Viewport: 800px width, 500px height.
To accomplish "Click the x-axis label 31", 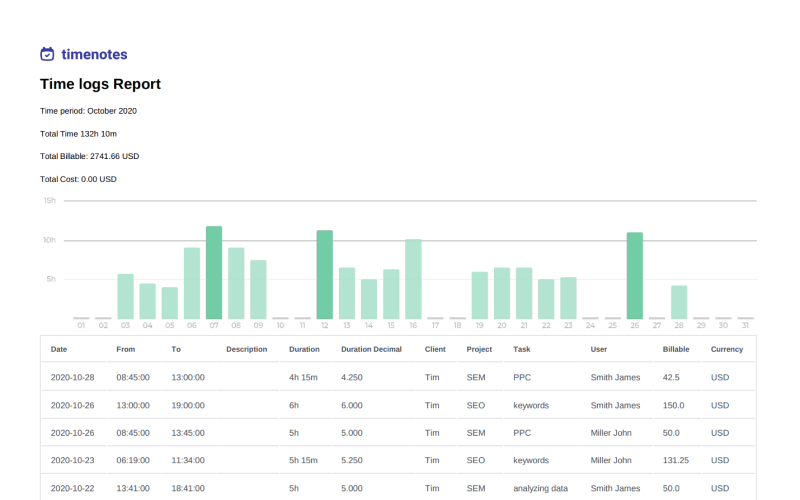I will (745, 326).
